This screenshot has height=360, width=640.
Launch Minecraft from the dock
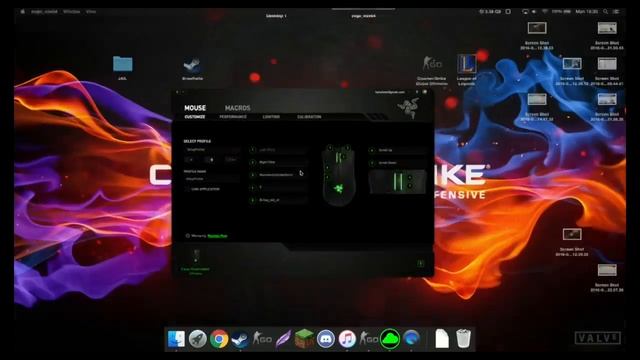pos(304,339)
